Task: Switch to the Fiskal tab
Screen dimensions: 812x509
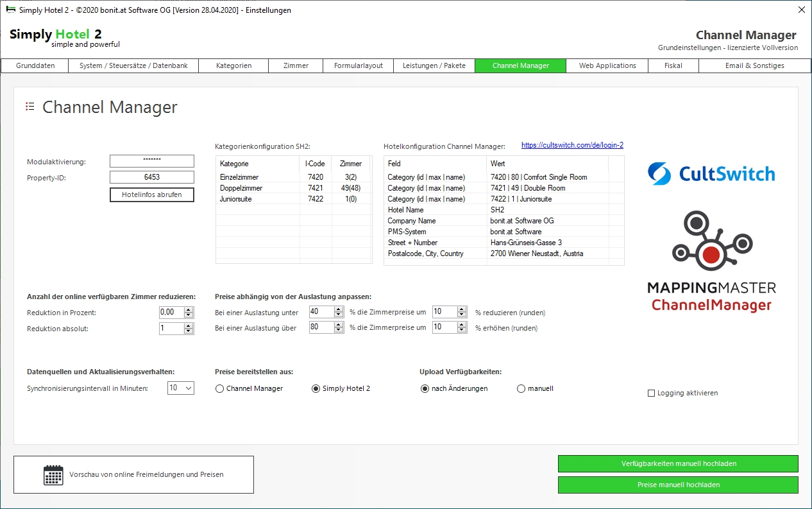Action: pos(673,65)
